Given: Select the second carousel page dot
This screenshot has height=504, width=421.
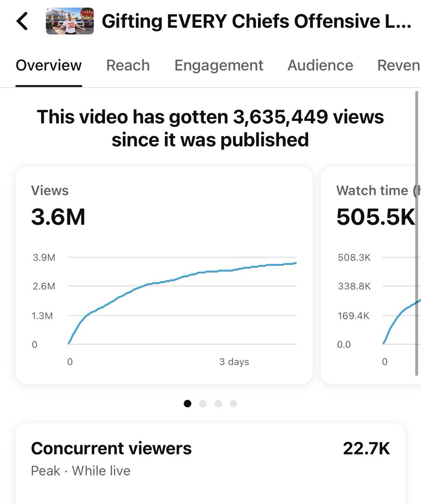Looking at the screenshot, I should click(203, 404).
